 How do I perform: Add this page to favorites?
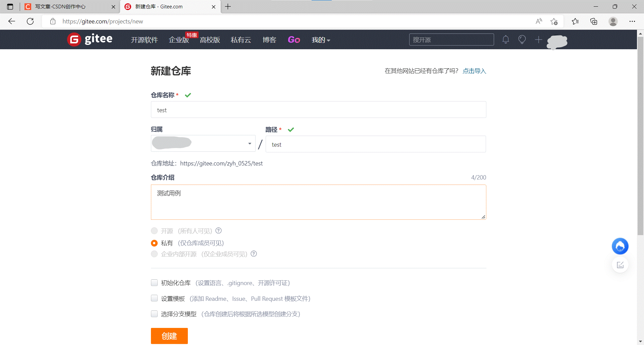pyautogui.click(x=554, y=21)
